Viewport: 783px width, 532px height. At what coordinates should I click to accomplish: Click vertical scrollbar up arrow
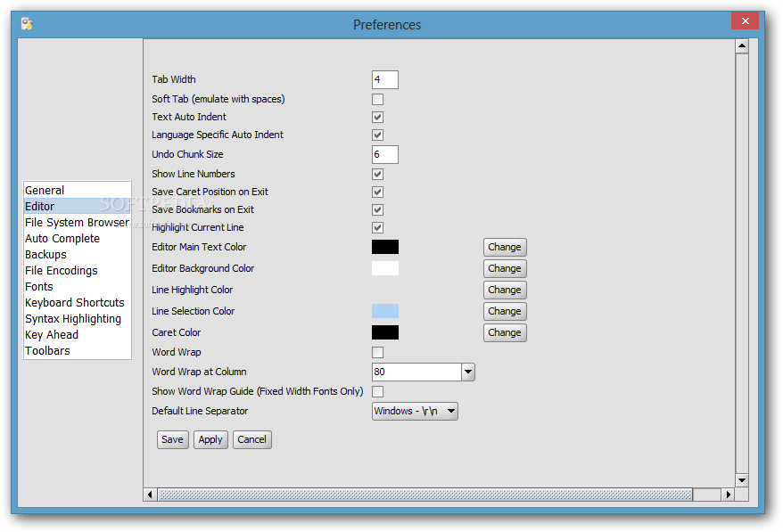(742, 46)
